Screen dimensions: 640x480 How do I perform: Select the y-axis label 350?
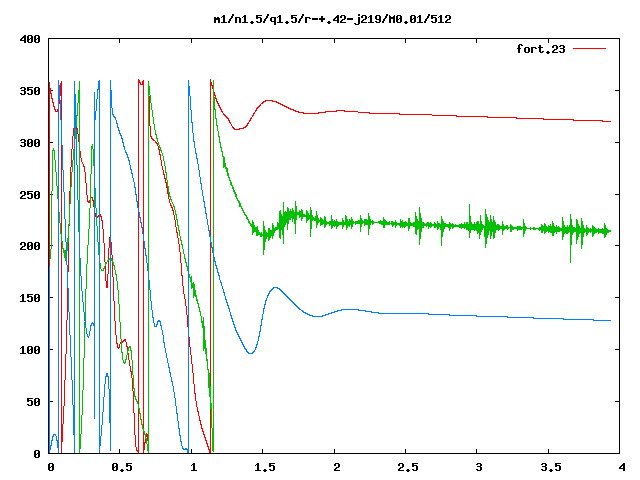[30, 91]
